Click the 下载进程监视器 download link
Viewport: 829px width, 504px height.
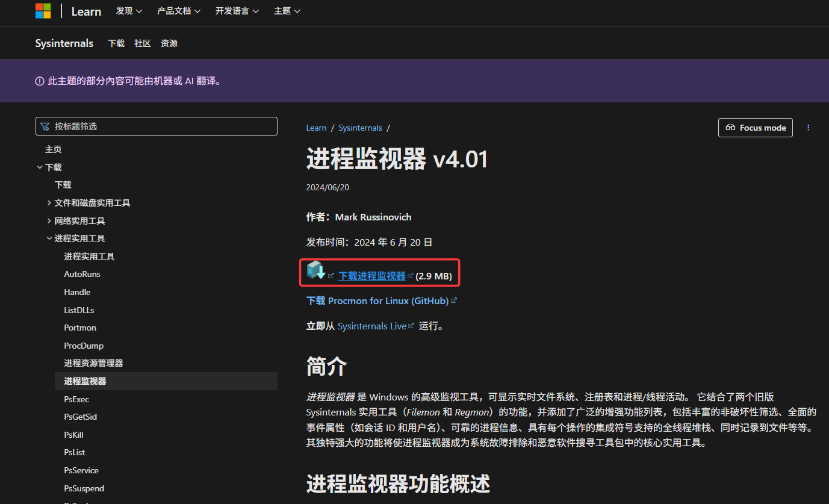point(371,276)
